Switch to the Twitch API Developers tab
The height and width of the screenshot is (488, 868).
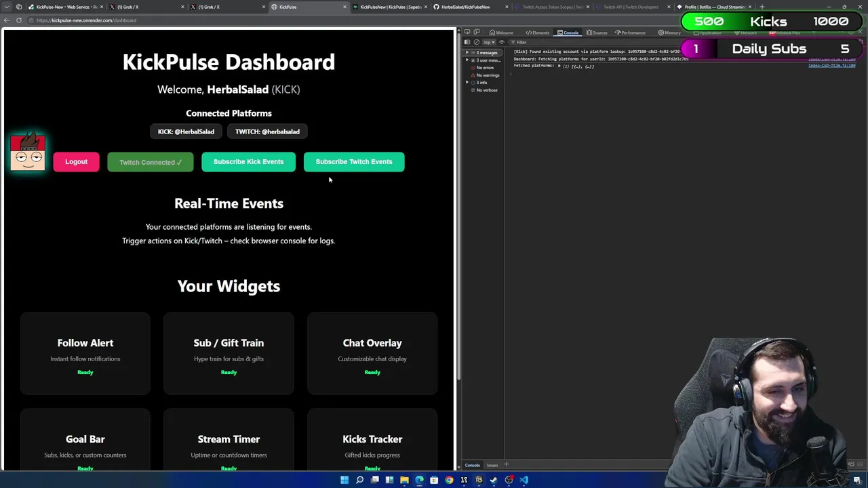(x=631, y=7)
